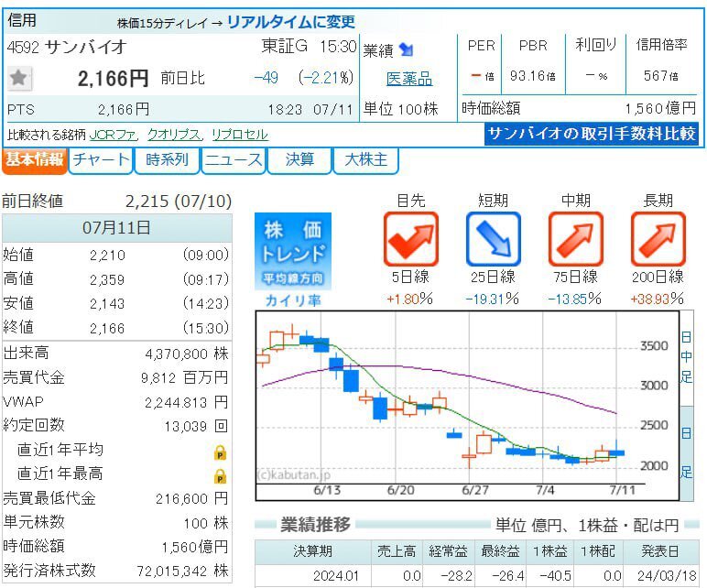Click 売買最低代金 value 216,600 円
The height and width of the screenshot is (588, 707).
tap(191, 498)
